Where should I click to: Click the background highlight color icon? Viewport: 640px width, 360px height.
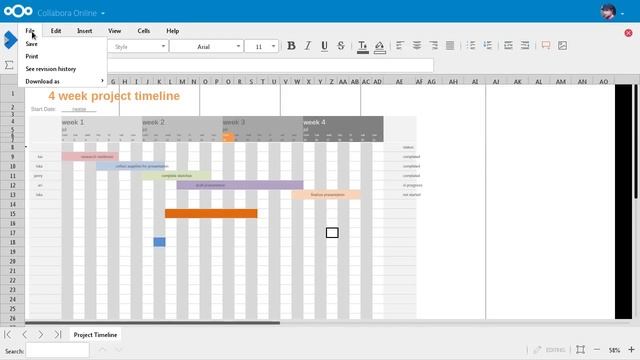click(x=380, y=47)
